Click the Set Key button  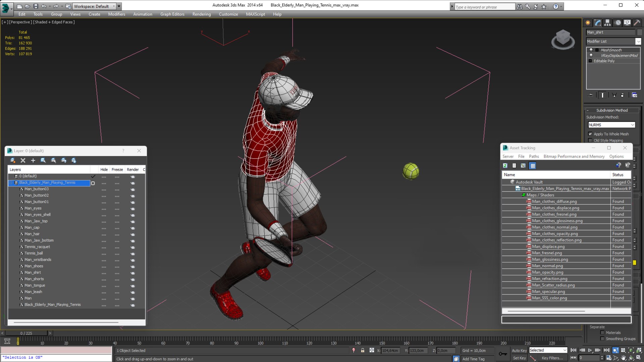pyautogui.click(x=519, y=358)
